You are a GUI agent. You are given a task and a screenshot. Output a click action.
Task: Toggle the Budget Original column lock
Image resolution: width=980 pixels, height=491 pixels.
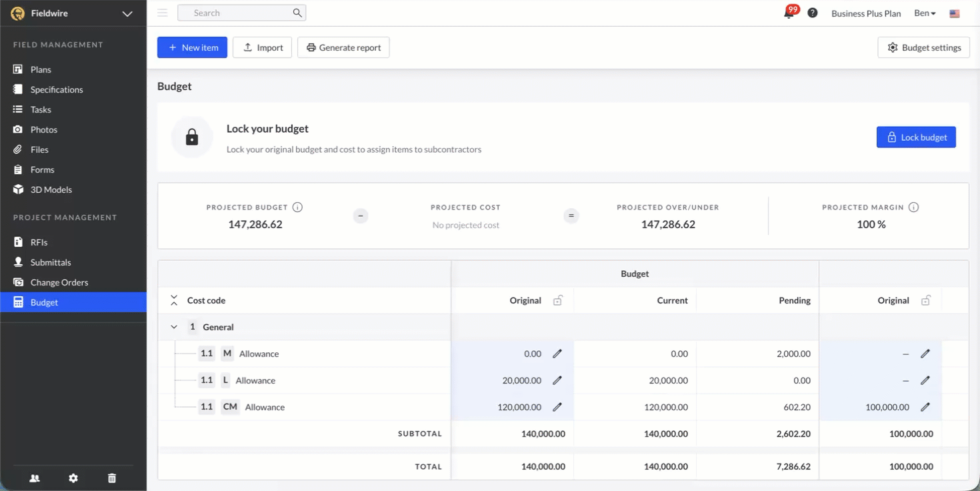(558, 300)
